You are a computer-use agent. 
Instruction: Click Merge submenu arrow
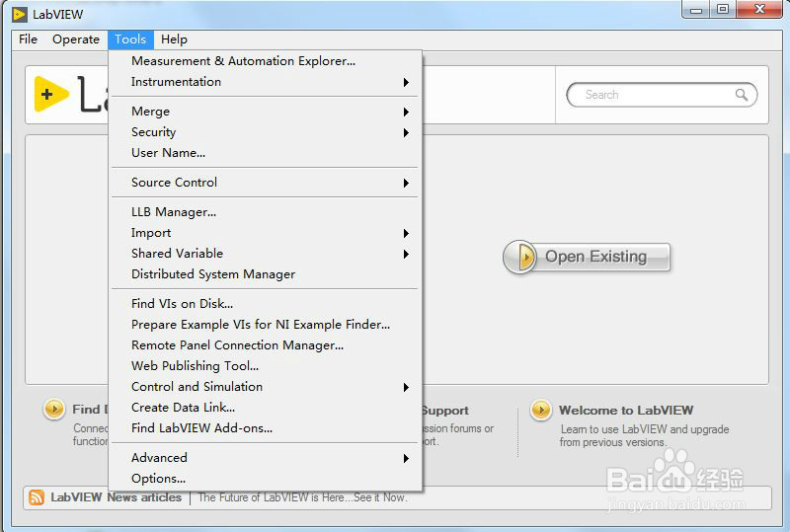pos(406,112)
